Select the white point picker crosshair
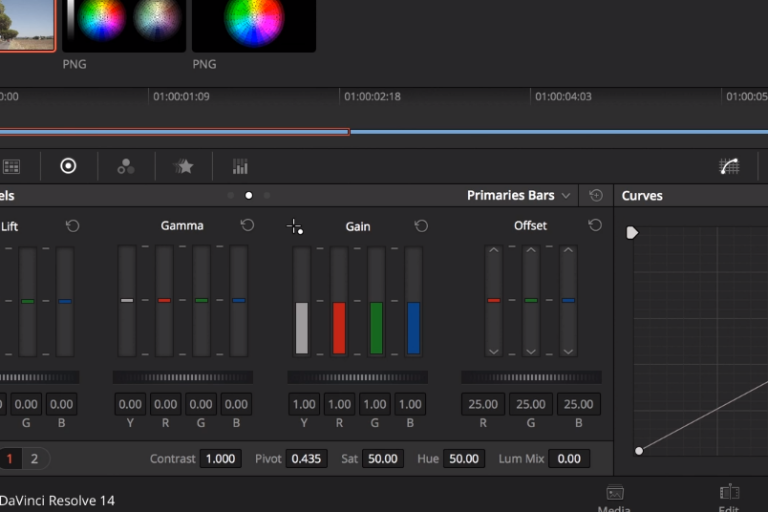The width and height of the screenshot is (768, 512). (x=295, y=227)
